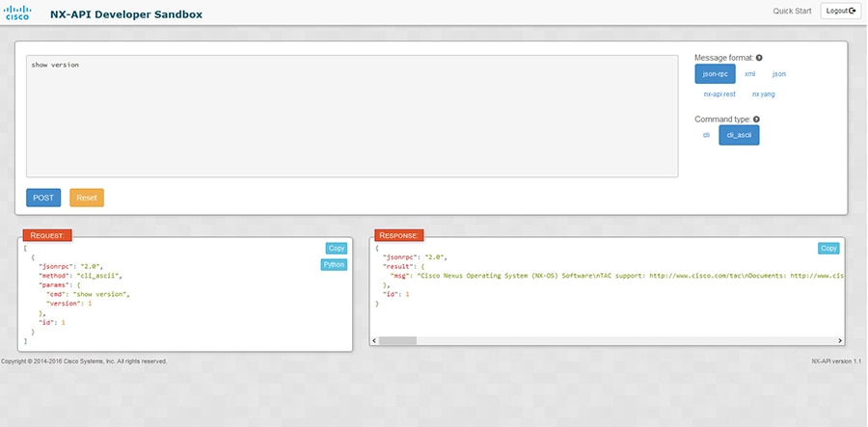
Task: Select json-rpc message format
Action: click(715, 73)
